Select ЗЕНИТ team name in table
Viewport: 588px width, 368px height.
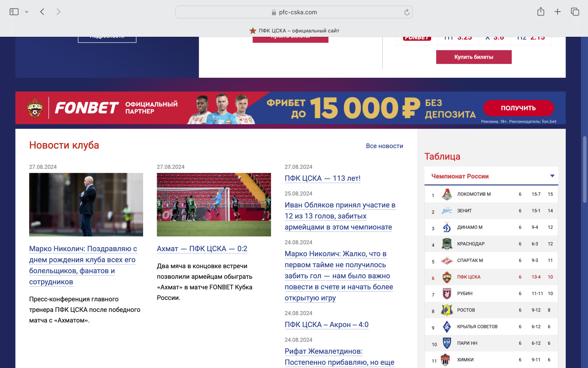tap(464, 211)
